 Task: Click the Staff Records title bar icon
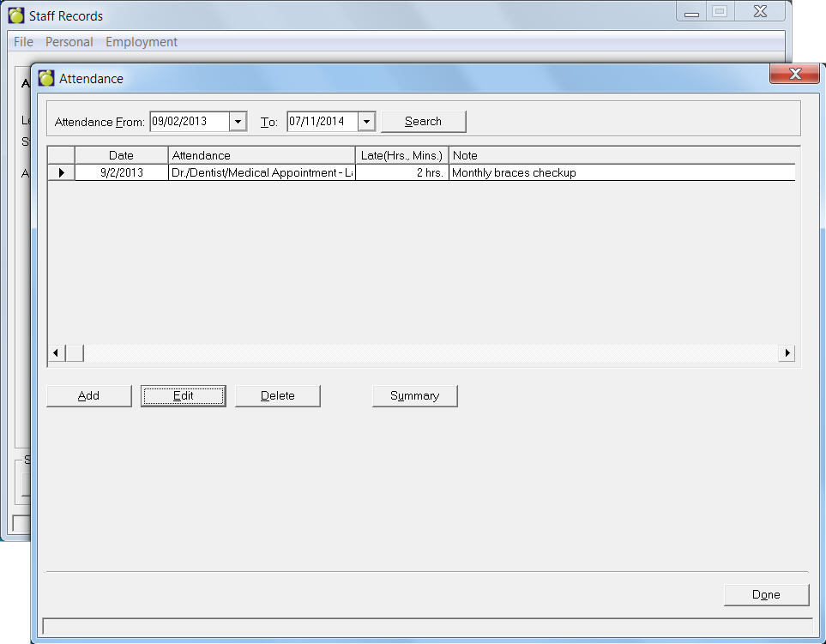[16, 15]
